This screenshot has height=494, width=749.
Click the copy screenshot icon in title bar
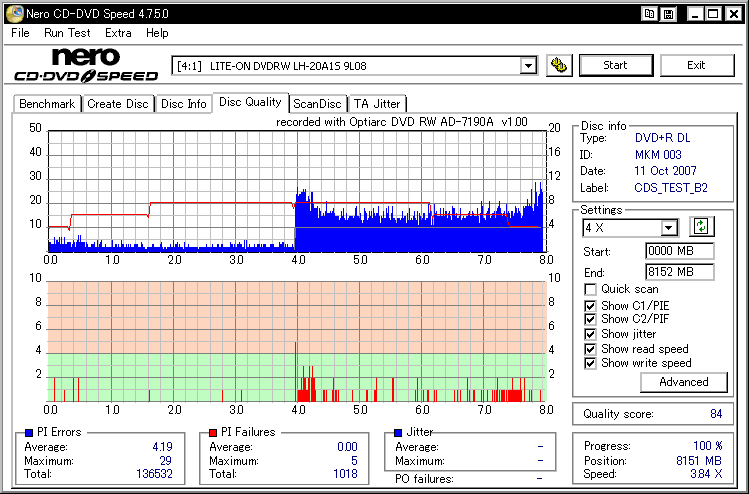(x=649, y=14)
